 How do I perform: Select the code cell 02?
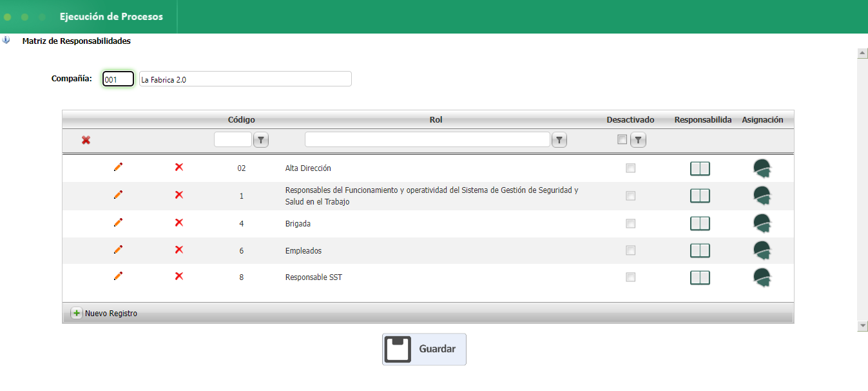click(242, 168)
